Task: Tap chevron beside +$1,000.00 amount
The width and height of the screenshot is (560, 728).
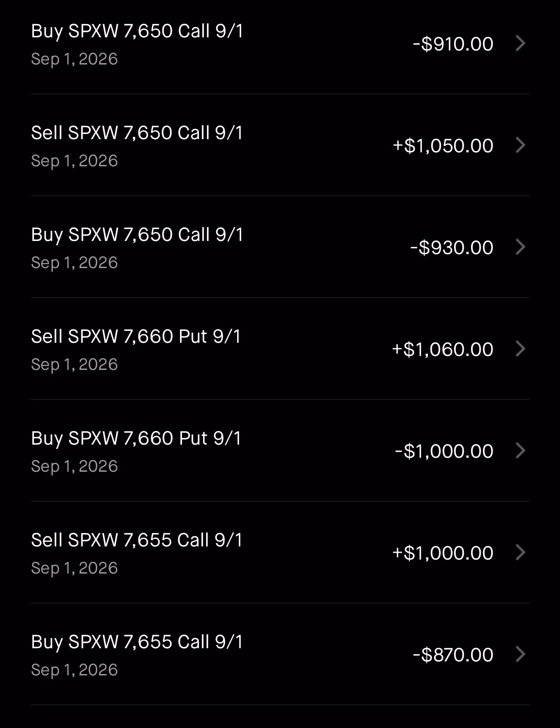Action: (x=521, y=552)
